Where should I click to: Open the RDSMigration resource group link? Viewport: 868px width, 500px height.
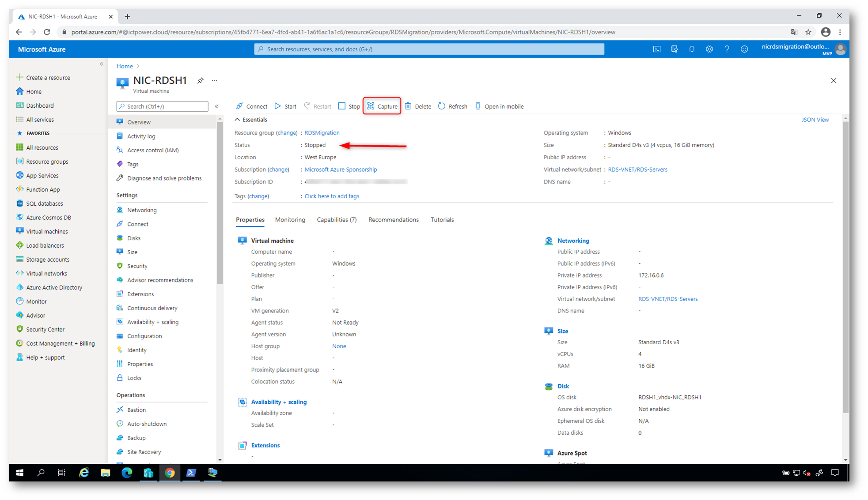[322, 133]
